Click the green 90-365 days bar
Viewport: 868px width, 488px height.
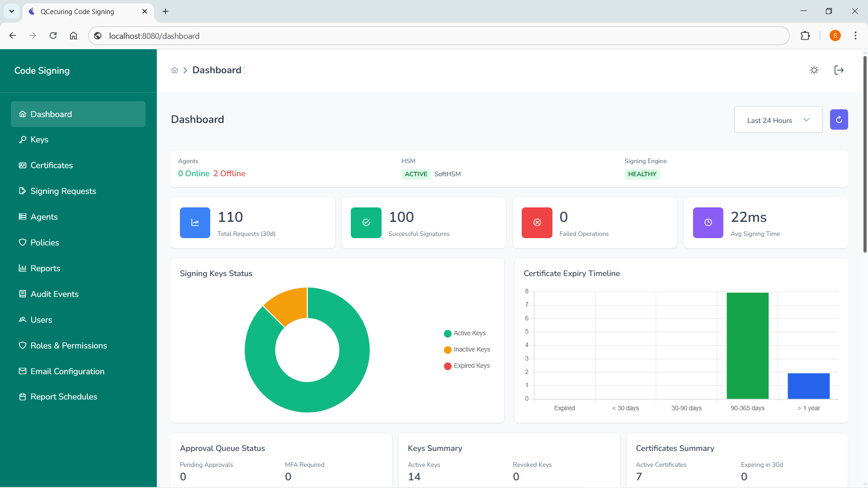747,346
